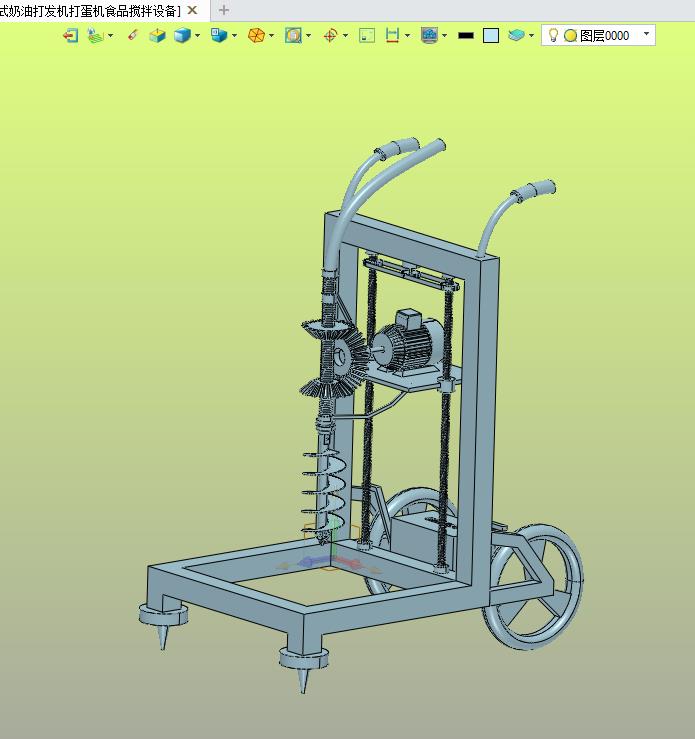This screenshot has height=739, width=695.
Task: Click the dimension measure icon
Action: [392, 35]
